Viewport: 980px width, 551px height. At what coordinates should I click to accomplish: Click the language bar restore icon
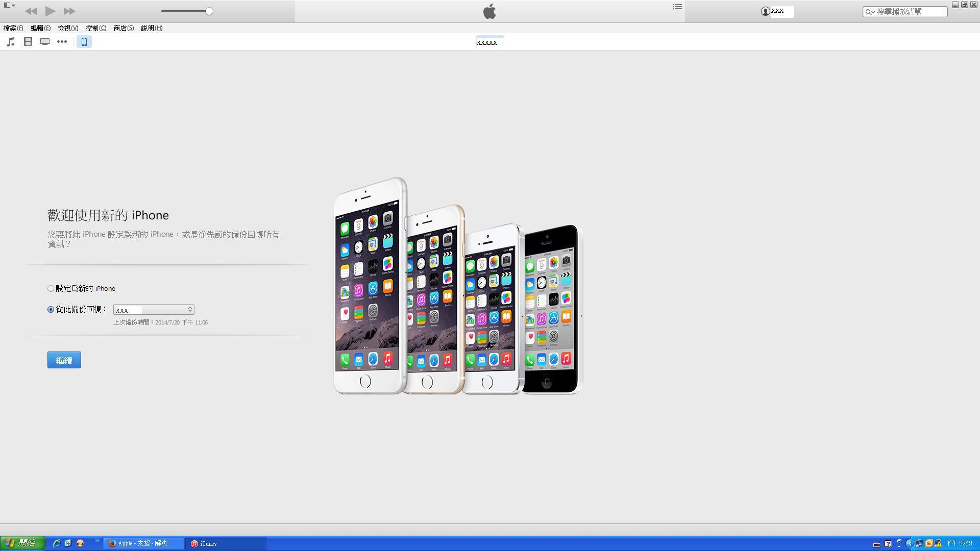point(899,542)
